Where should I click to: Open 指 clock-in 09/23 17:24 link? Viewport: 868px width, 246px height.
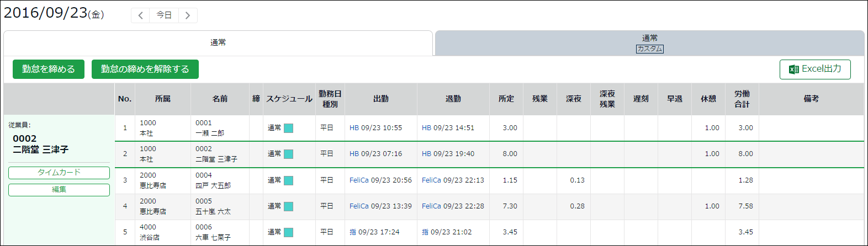coord(374,232)
